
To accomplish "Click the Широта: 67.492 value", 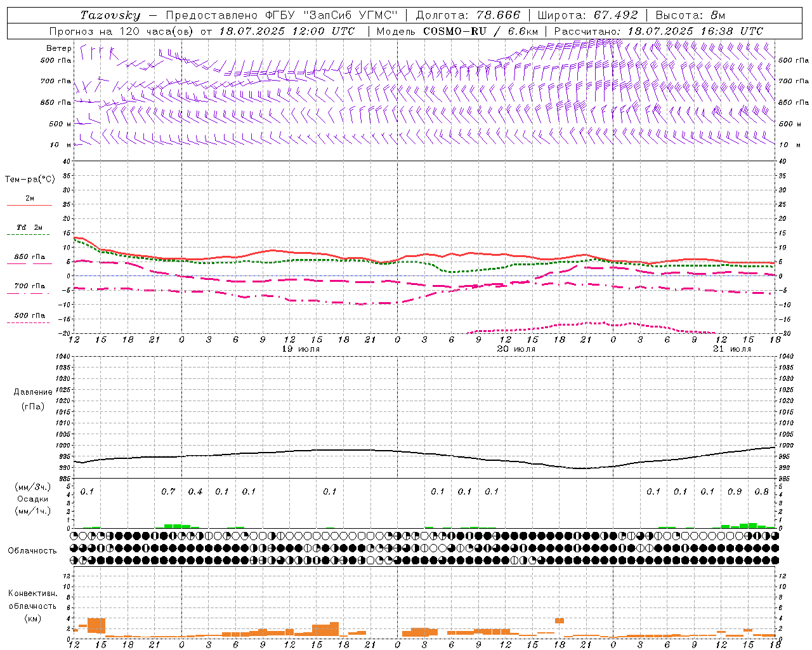I will click(x=587, y=15).
